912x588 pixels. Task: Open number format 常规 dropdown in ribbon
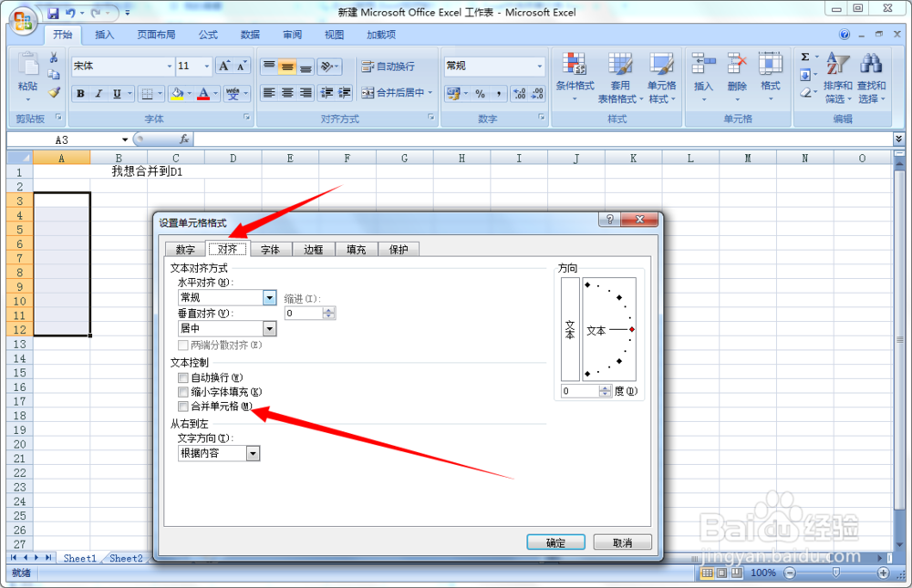(x=540, y=66)
